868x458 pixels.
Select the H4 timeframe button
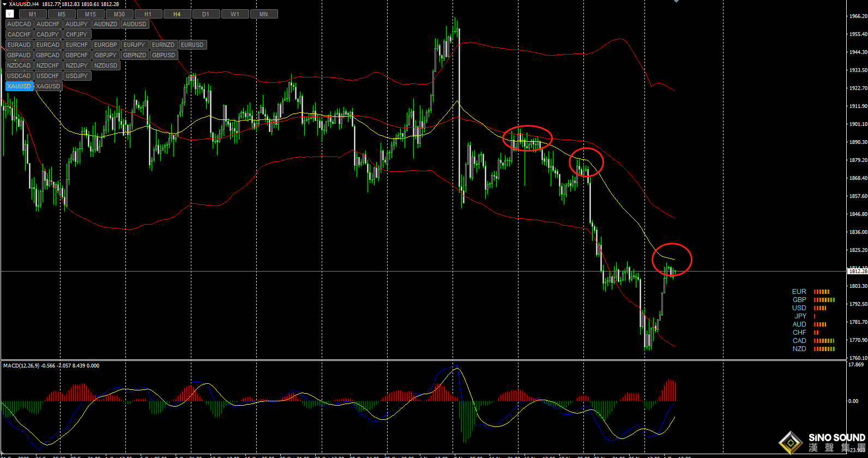[x=177, y=14]
